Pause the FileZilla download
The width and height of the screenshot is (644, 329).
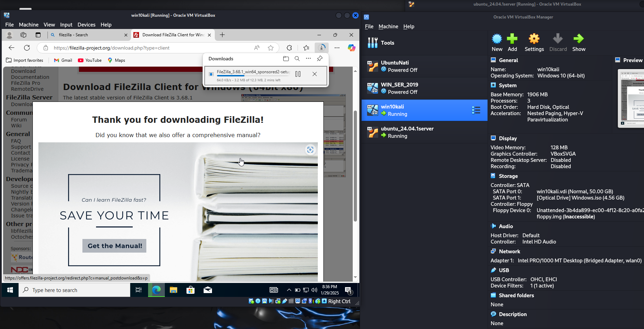tap(298, 74)
